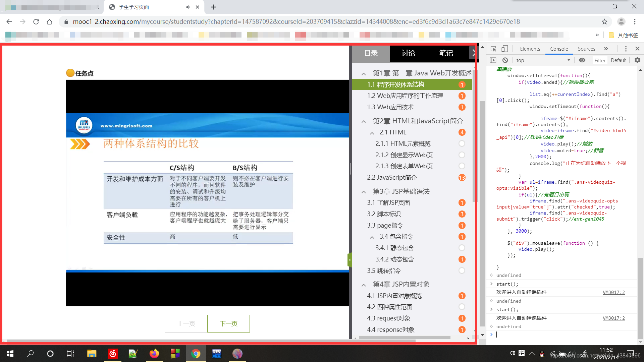Open the DevTools three-dot customize menu
The image size is (644, 362).
click(626, 49)
